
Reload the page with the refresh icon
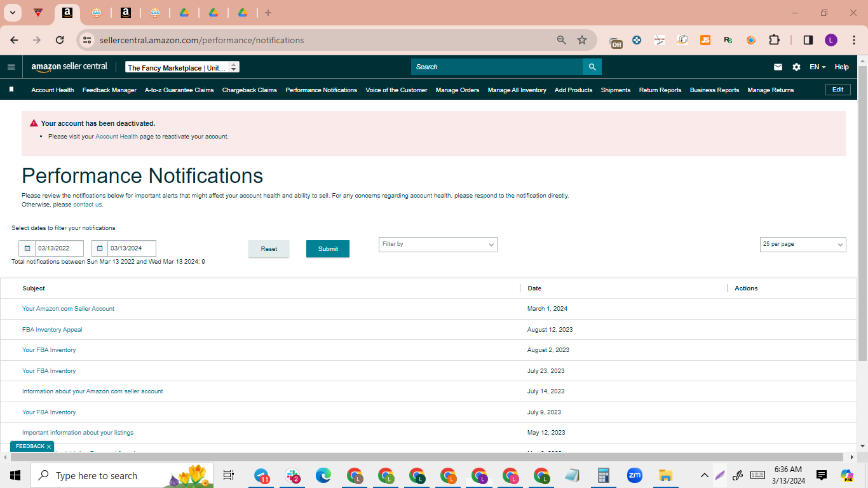[60, 40]
